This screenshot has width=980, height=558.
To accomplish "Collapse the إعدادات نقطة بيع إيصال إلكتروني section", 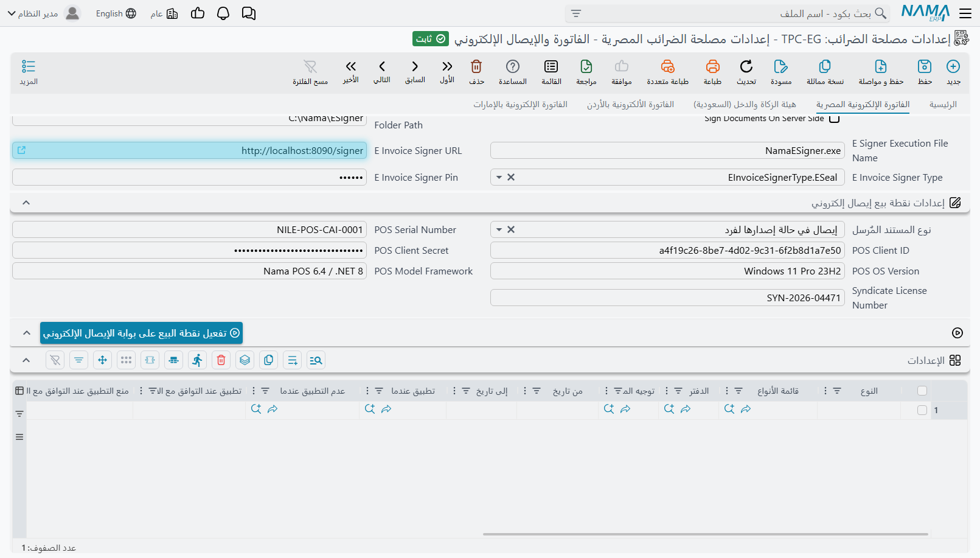I will click(26, 203).
